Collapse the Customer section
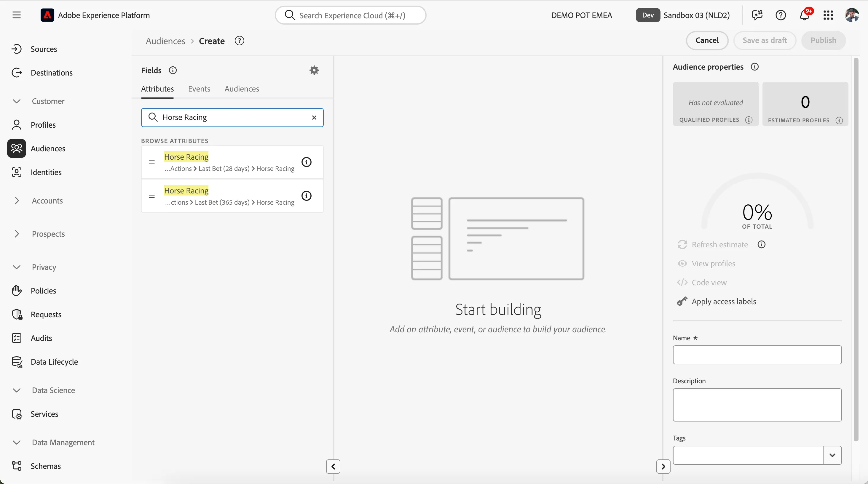Viewport: 868px width, 484px height. point(17,101)
